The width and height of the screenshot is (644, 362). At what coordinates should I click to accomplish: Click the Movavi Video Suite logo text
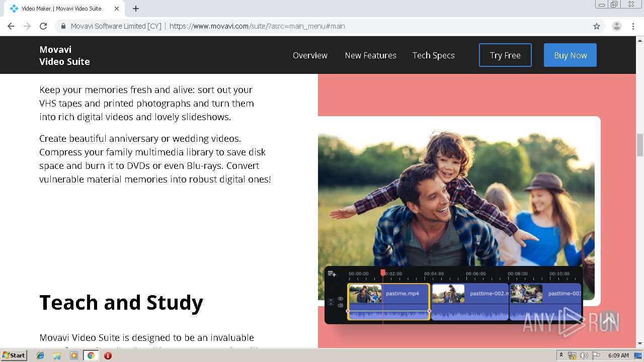click(x=64, y=55)
